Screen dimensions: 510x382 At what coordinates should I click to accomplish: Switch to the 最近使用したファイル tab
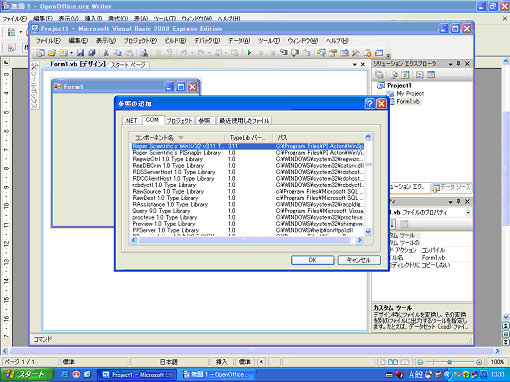pos(244,121)
